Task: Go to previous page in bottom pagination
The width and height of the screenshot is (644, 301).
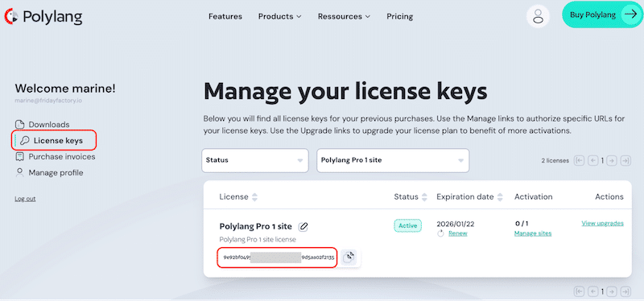Action: pos(592,291)
